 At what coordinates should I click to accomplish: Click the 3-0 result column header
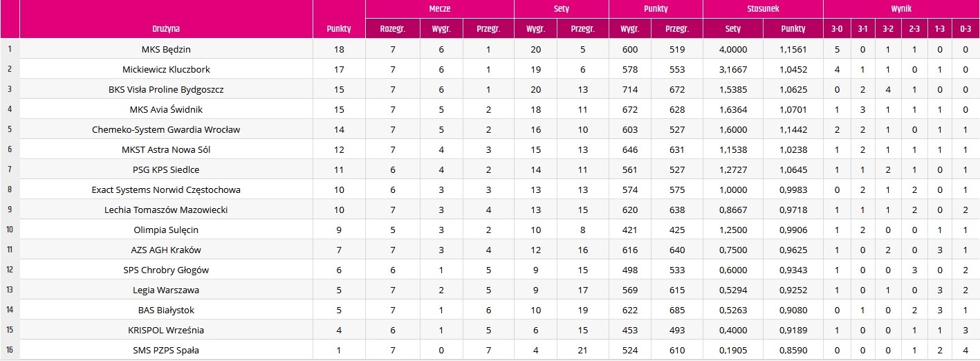click(837, 29)
